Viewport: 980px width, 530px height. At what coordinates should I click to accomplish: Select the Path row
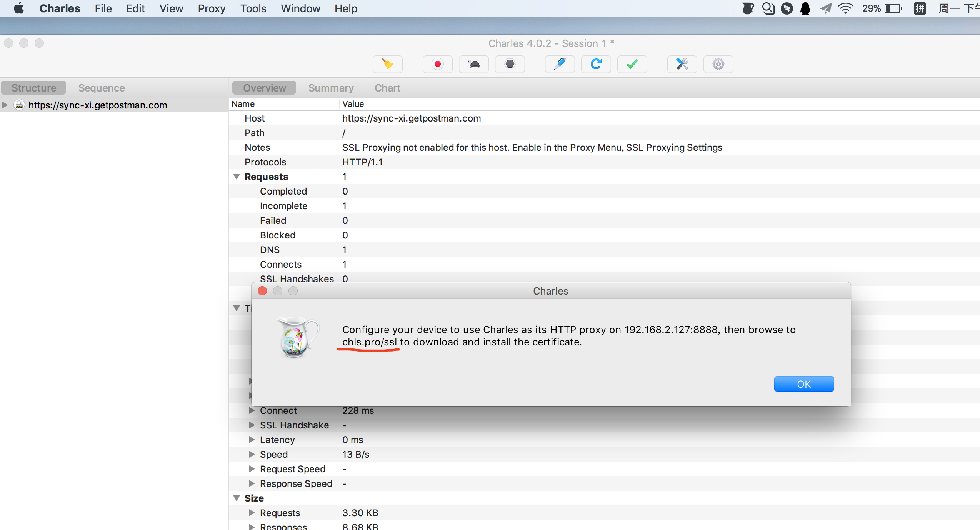[x=605, y=133]
